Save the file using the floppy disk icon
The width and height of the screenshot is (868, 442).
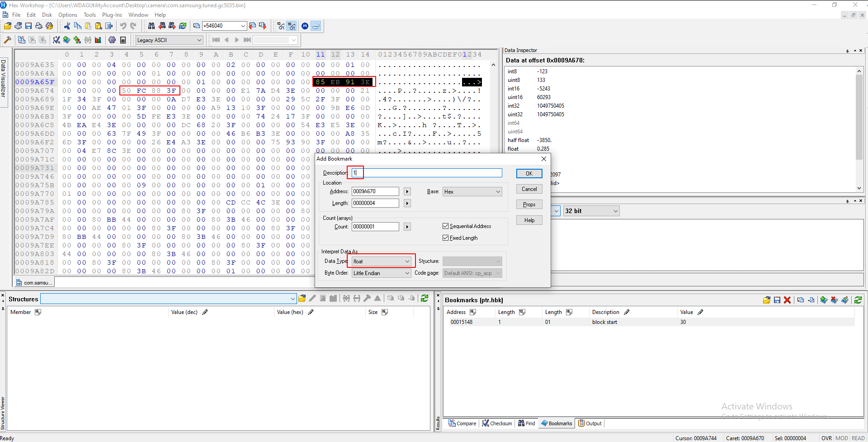pyautogui.click(x=28, y=26)
